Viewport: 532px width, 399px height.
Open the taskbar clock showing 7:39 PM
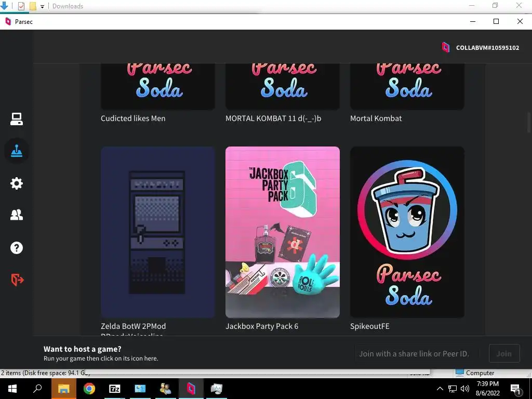point(487,389)
